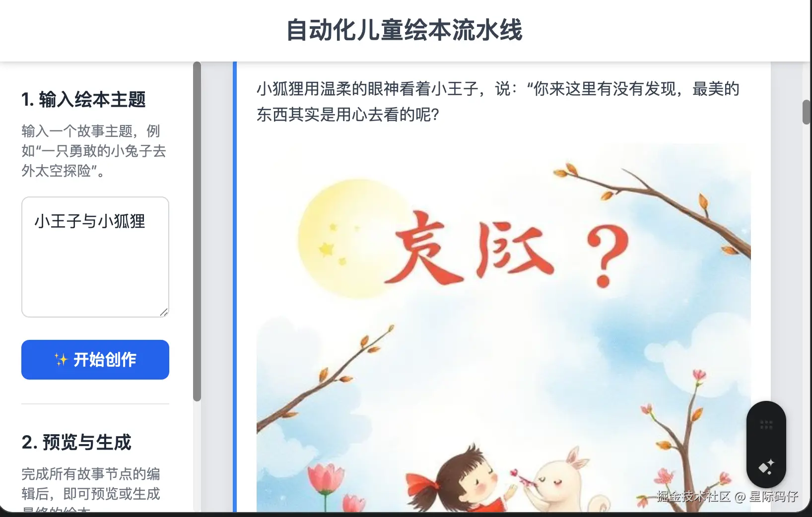Select the heading 1. 输入绘本主题
The image size is (812, 517).
[83, 99]
